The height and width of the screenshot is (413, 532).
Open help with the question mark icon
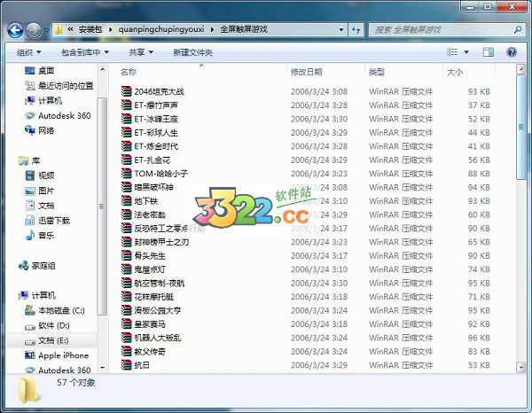click(x=512, y=52)
